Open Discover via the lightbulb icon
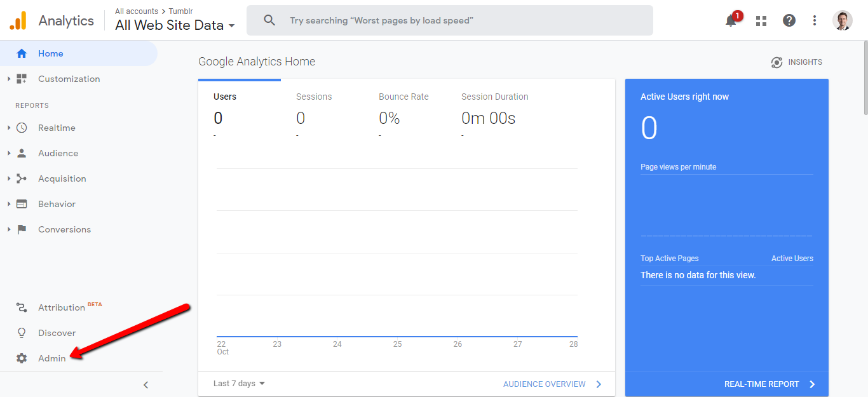Viewport: 868px width, 397px height. click(x=22, y=333)
